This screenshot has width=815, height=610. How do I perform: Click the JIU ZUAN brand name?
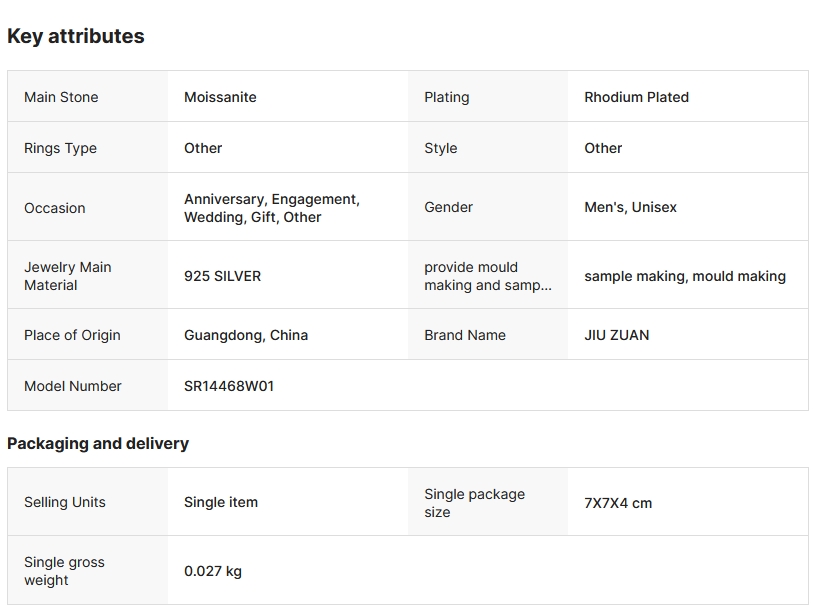[x=616, y=335]
